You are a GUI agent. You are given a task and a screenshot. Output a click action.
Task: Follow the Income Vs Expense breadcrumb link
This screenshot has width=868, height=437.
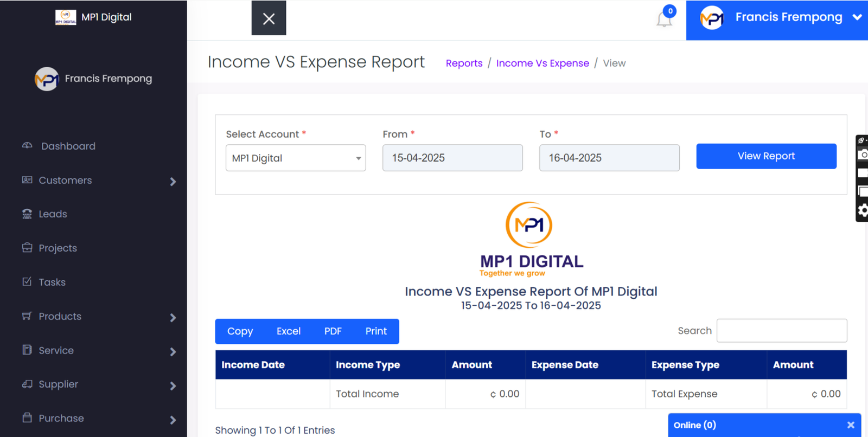[x=542, y=63]
